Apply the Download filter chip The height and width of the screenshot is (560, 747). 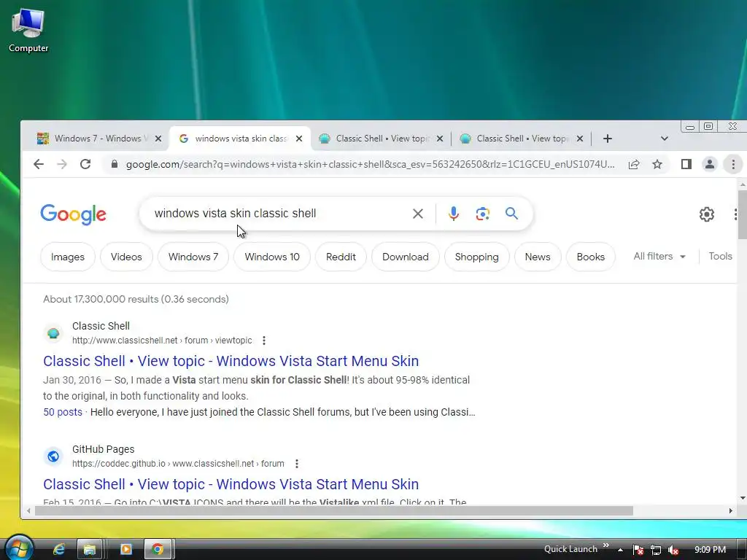tap(406, 257)
